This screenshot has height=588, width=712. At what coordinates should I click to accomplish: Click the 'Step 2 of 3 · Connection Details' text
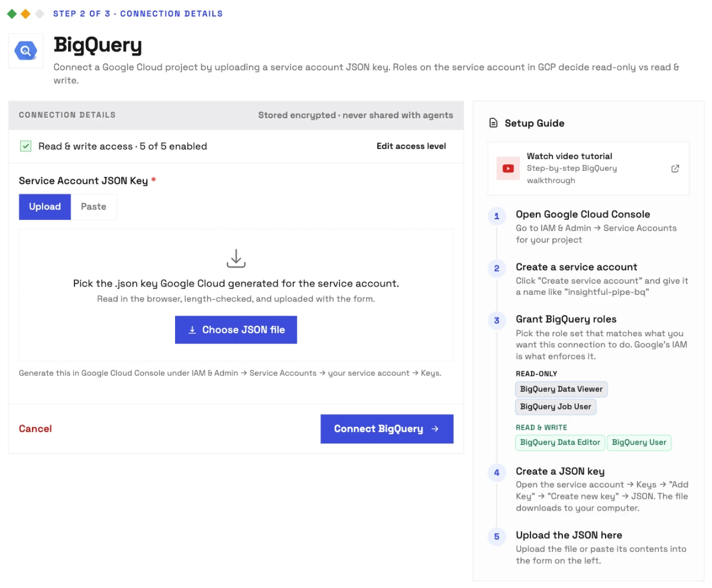(x=138, y=14)
